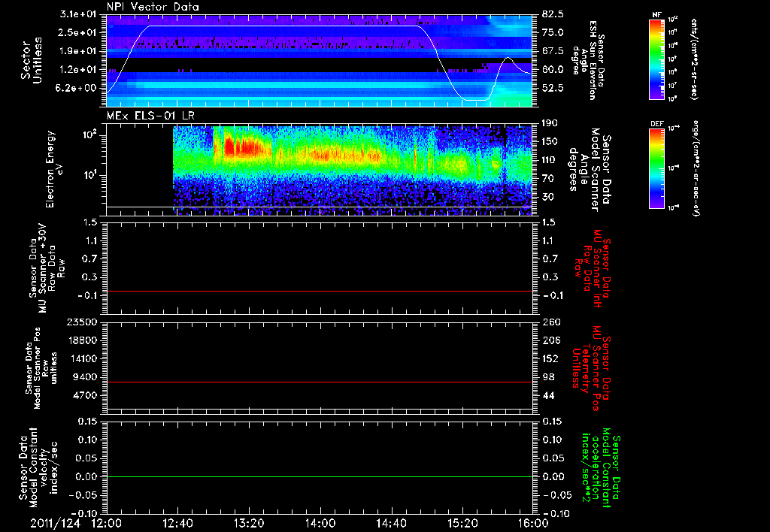This screenshot has width=770, height=532.
Task: Click the 'NF' label above color bar
Action: pos(657,15)
